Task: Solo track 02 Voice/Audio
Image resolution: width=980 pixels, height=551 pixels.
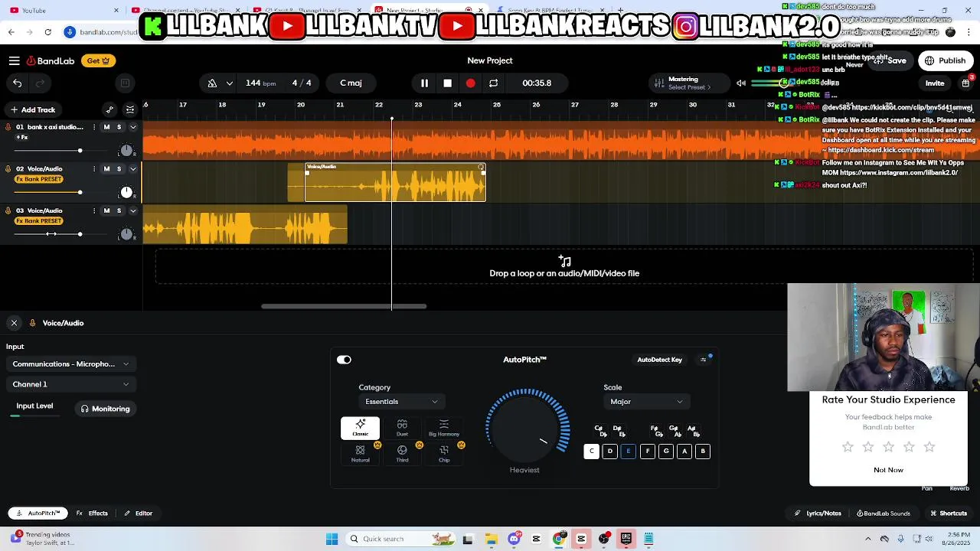Action: (119, 169)
